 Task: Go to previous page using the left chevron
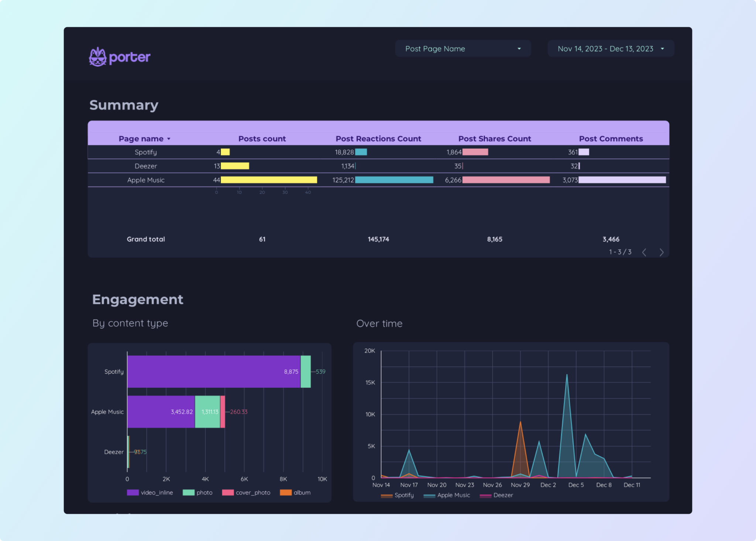pyautogui.click(x=644, y=252)
